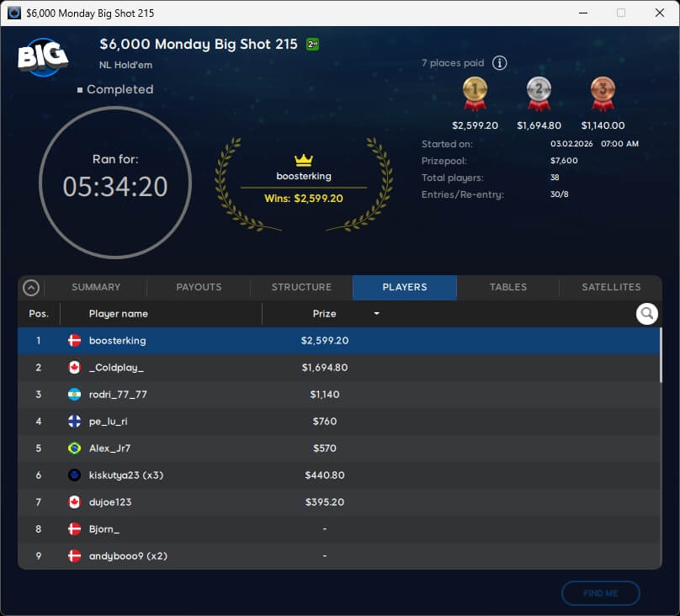The height and width of the screenshot is (616, 680).
Task: Click the Player name column header
Action: (x=119, y=314)
